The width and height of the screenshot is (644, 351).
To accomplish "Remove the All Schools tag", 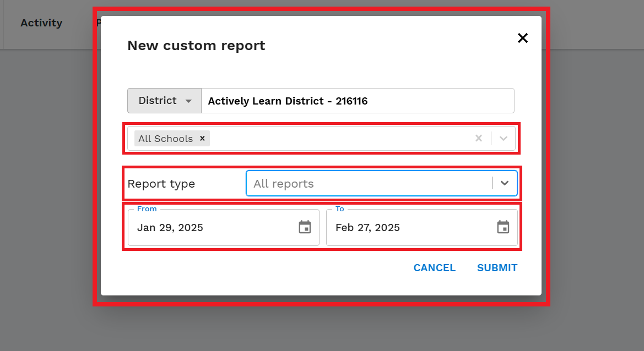I will pyautogui.click(x=202, y=139).
